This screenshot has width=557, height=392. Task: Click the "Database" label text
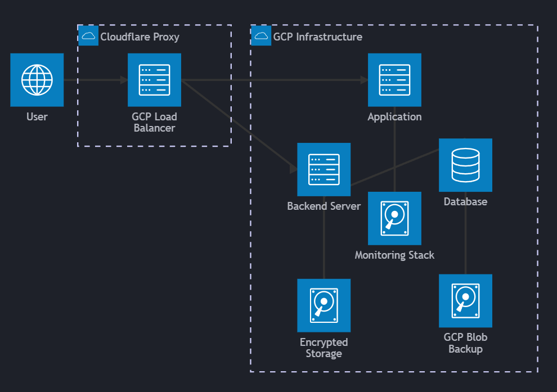coord(465,202)
